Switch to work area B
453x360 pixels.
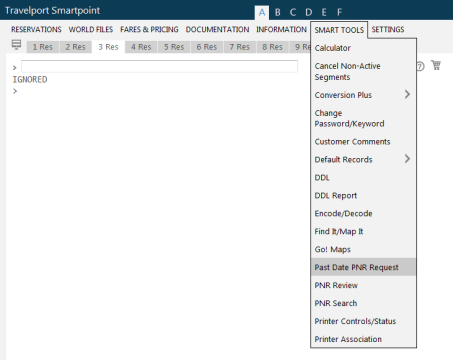[277, 13]
